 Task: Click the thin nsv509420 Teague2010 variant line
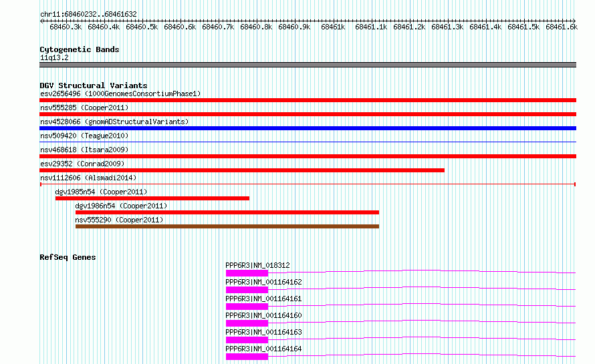(308, 142)
